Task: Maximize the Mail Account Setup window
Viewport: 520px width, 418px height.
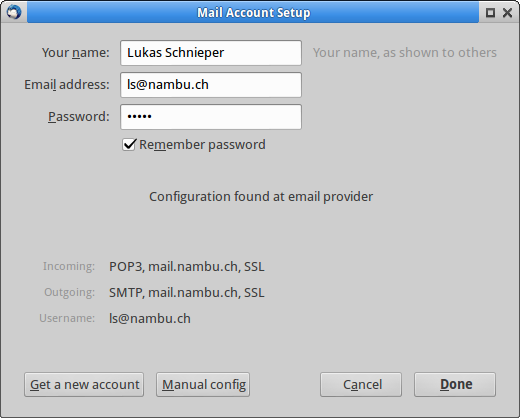Action: [490, 13]
